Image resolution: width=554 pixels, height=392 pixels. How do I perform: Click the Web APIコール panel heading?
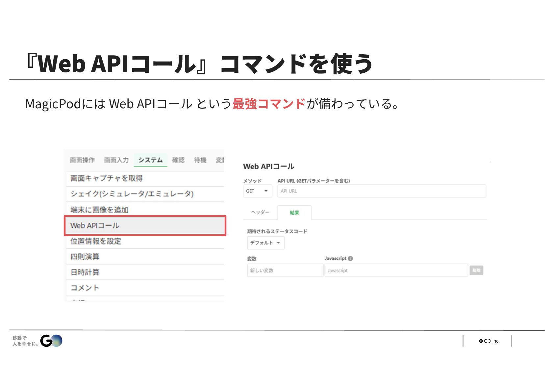(269, 167)
